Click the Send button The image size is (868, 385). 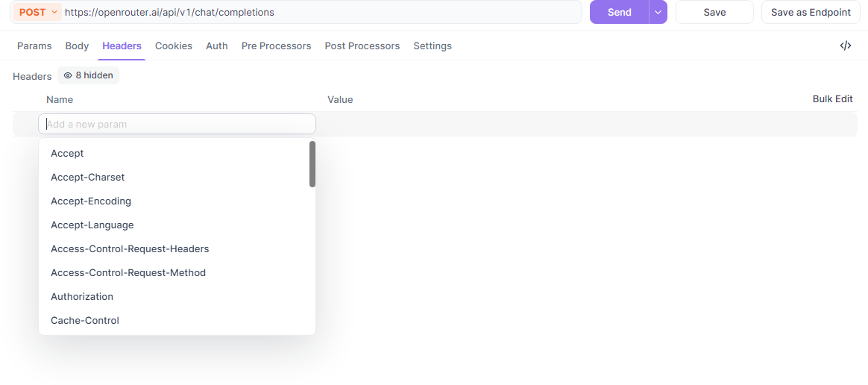point(620,12)
